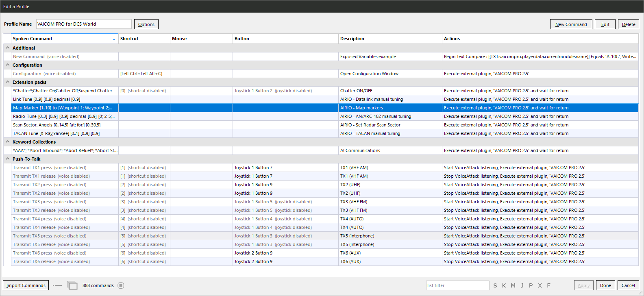Click the Edit button
644x296 pixels.
pyautogui.click(x=605, y=24)
